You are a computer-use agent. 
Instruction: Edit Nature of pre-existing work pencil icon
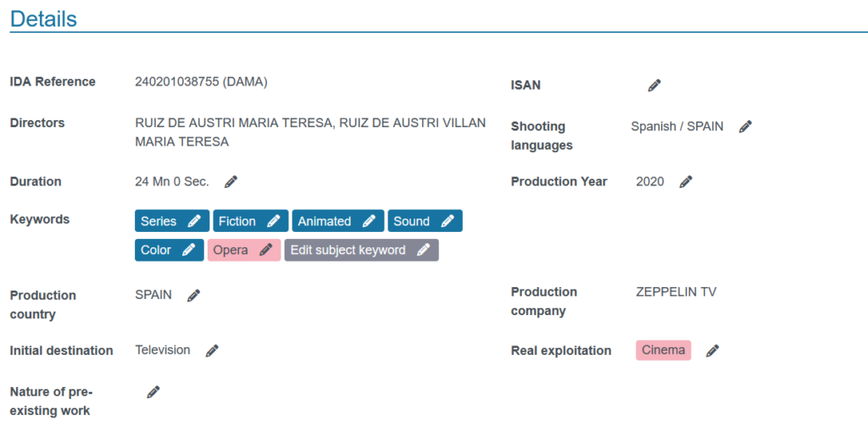pyautogui.click(x=153, y=392)
